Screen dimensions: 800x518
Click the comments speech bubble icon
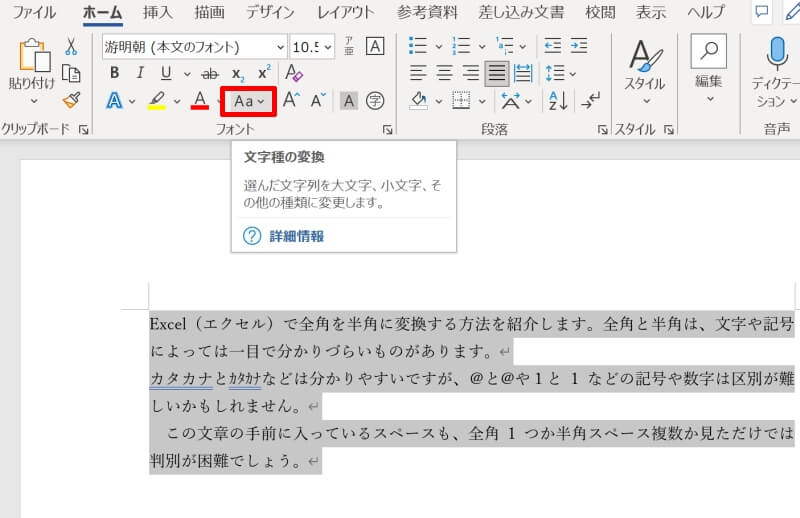click(x=762, y=12)
